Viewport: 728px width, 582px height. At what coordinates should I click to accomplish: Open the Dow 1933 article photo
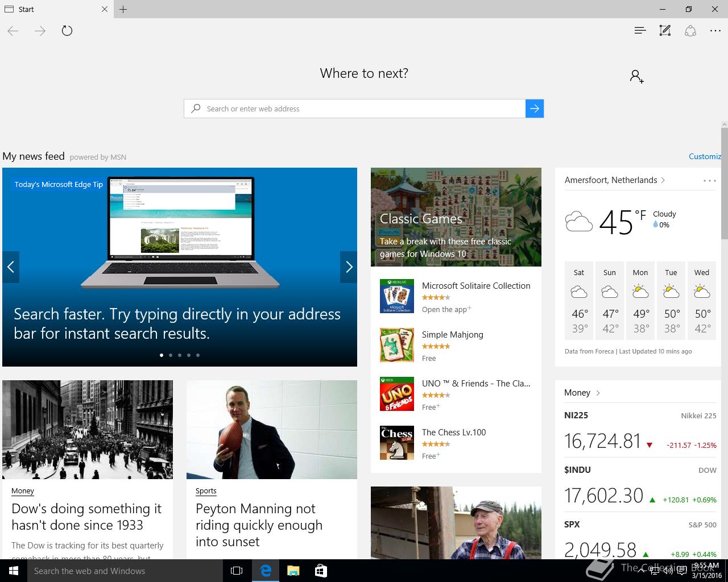[88, 430]
